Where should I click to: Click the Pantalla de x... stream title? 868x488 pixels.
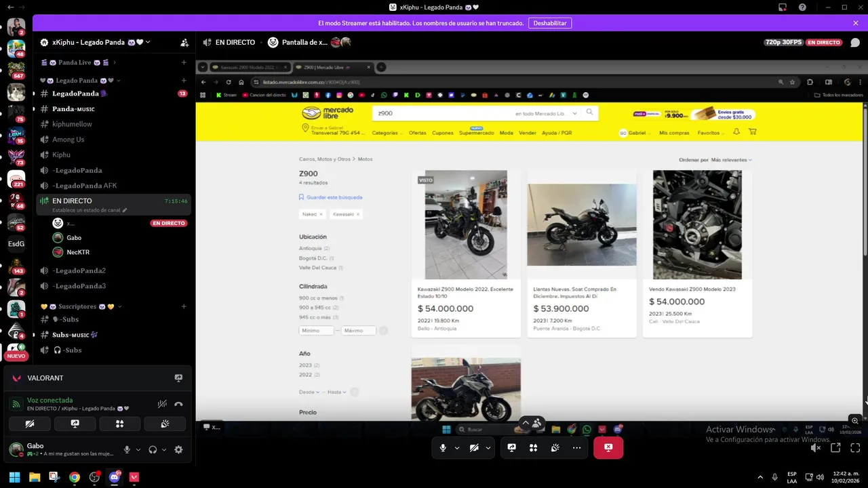tap(304, 42)
